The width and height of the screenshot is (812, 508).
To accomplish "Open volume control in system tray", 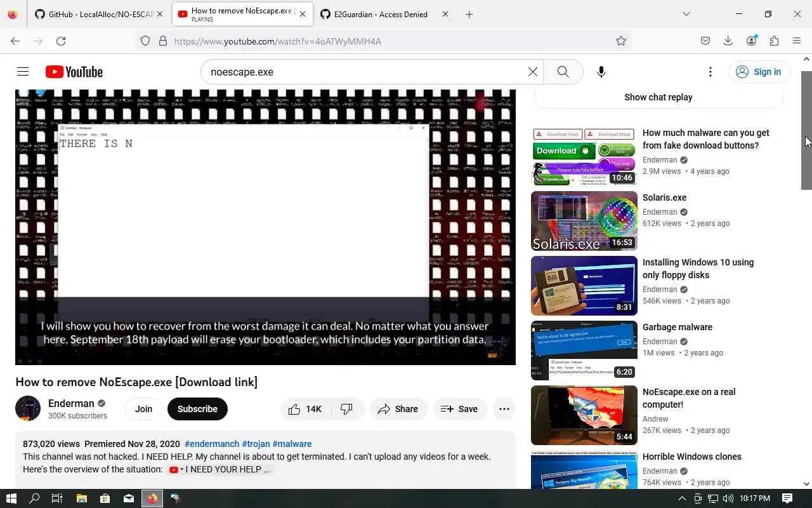I will click(728, 498).
